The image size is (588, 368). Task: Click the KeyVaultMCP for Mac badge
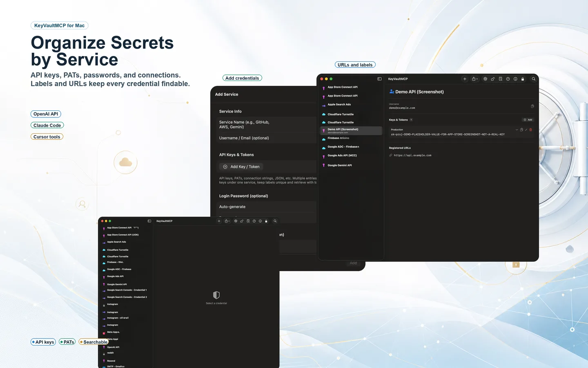click(60, 25)
